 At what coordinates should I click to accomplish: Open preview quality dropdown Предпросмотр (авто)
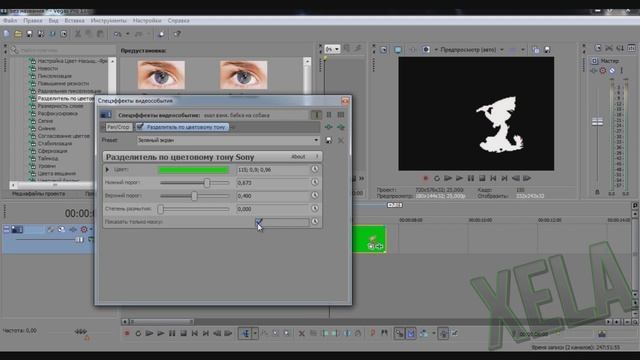472,50
